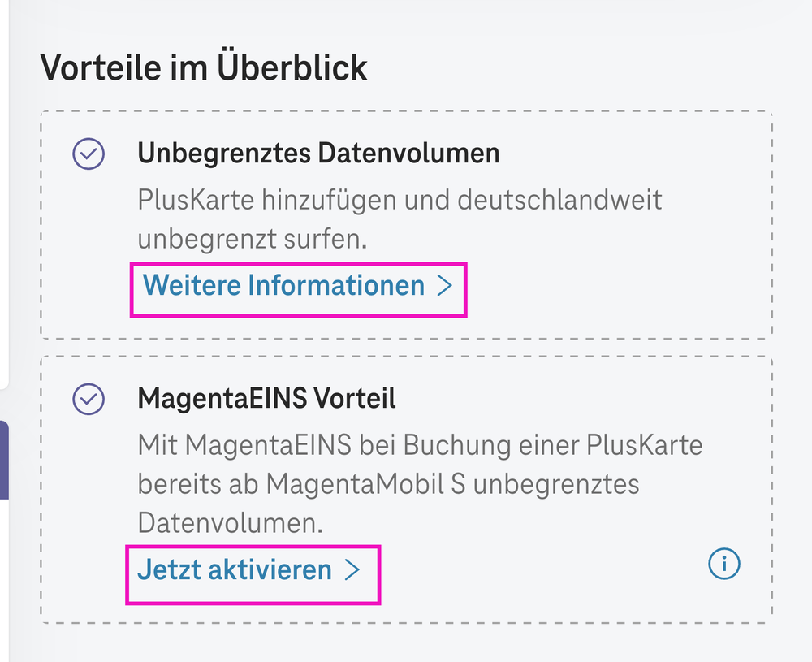Image resolution: width=812 pixels, height=662 pixels.
Task: Click the checkmark icon beside MagentaEINS Vorteil
Action: (88, 399)
